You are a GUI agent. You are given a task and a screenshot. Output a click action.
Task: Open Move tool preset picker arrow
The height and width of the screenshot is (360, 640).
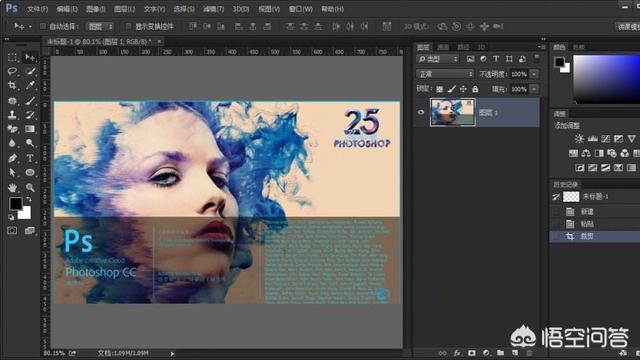pyautogui.click(x=30, y=27)
